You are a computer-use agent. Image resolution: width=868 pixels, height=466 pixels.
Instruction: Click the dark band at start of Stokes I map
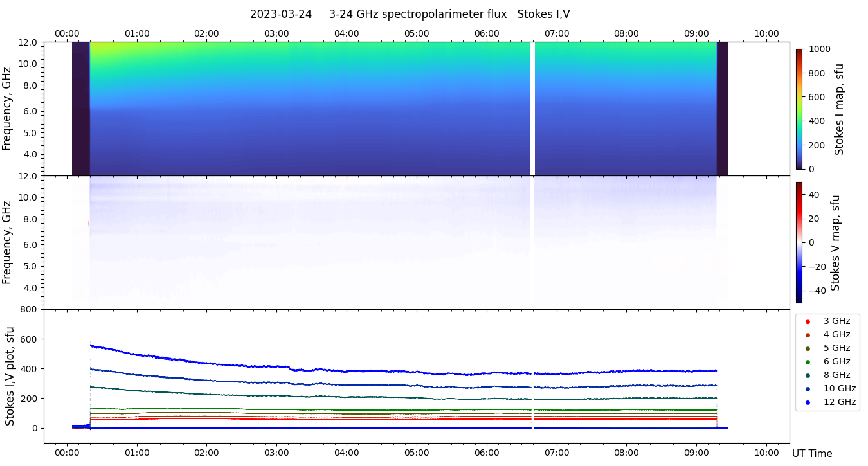(80, 109)
